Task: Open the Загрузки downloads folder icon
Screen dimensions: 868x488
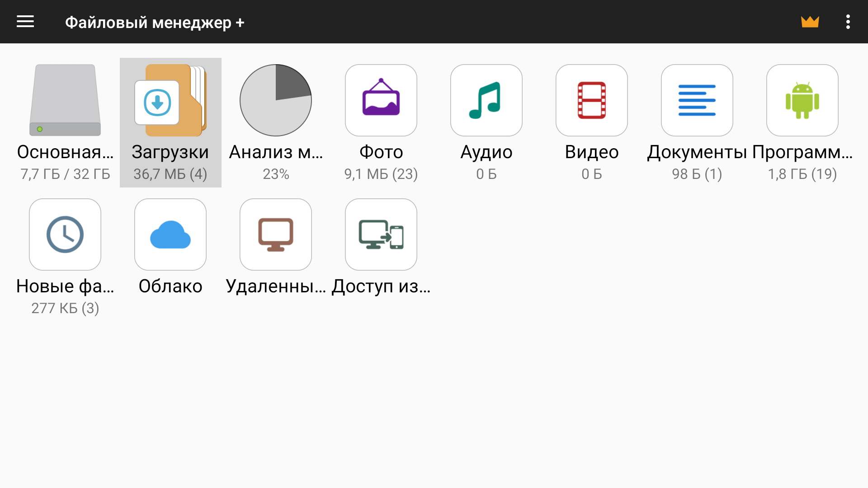Action: click(170, 100)
